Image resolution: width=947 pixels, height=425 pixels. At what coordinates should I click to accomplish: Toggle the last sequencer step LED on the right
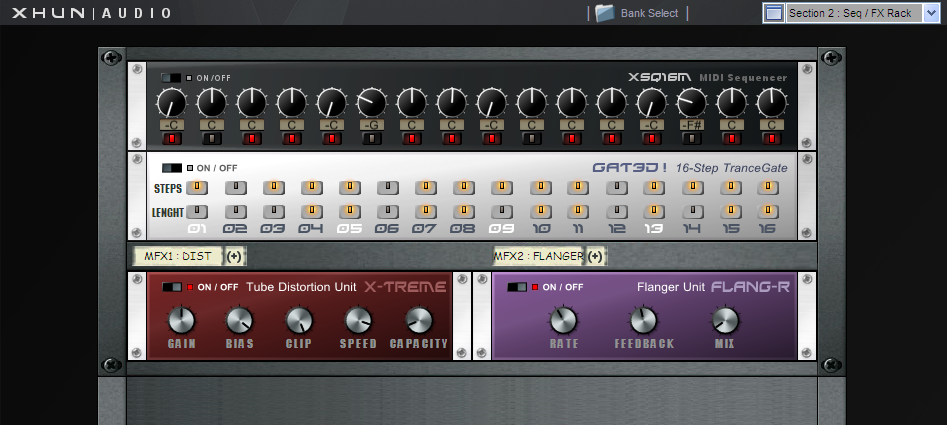tap(771, 139)
